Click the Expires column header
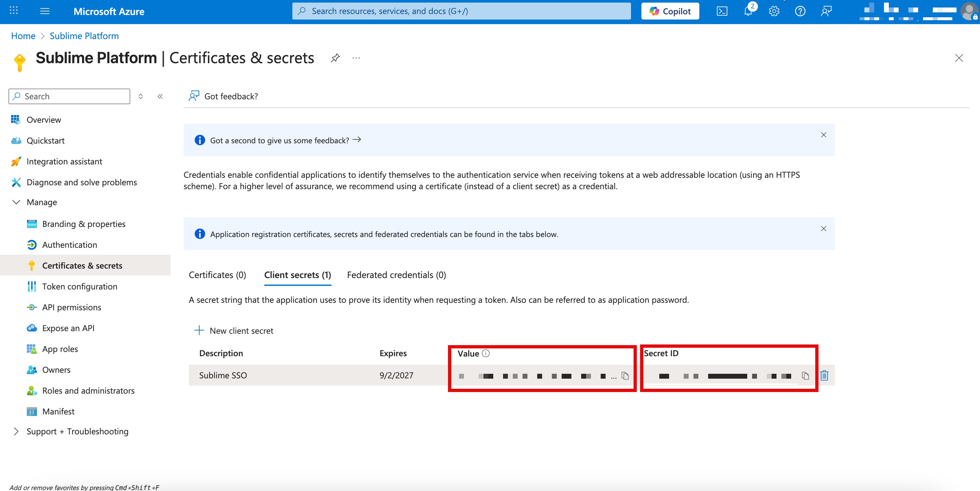This screenshot has height=491, width=980. (x=393, y=353)
